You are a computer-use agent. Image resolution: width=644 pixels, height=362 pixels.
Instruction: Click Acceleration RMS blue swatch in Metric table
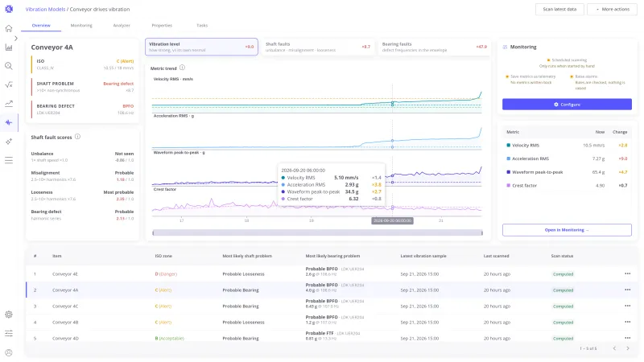(509, 158)
